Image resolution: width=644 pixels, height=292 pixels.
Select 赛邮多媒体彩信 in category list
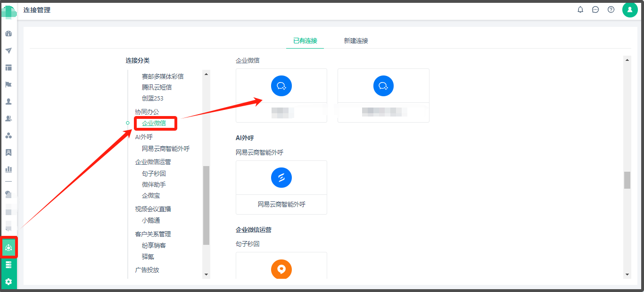[x=163, y=76]
